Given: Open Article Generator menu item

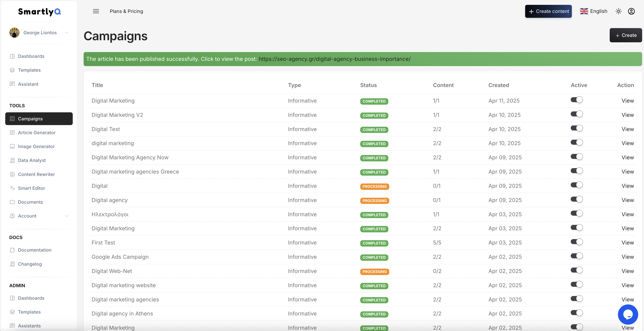Looking at the screenshot, I should (37, 133).
